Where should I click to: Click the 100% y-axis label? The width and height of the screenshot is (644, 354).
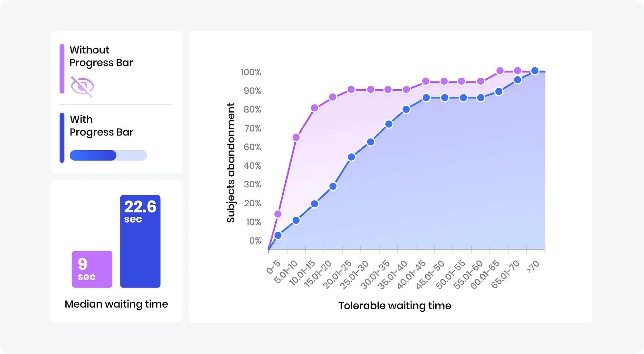click(x=251, y=72)
